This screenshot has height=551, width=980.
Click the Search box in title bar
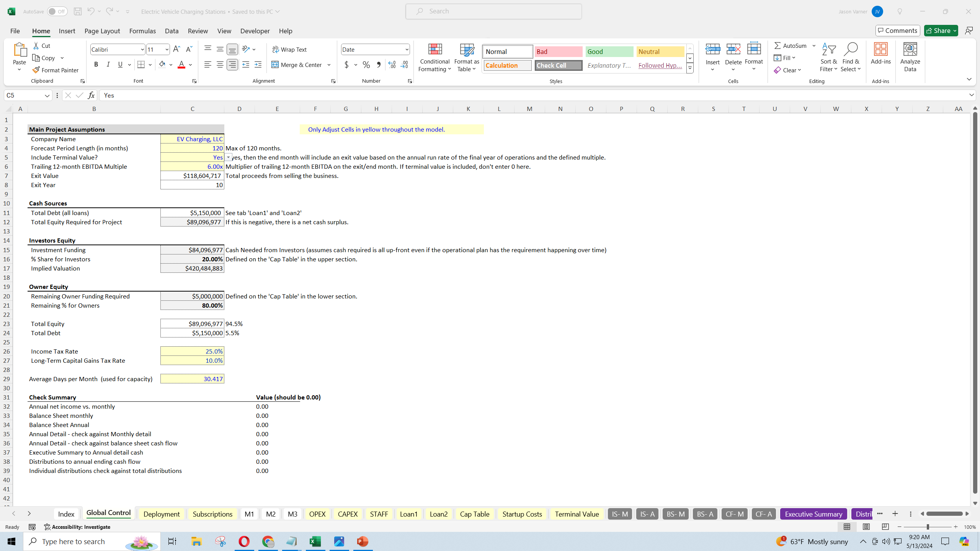(x=493, y=11)
